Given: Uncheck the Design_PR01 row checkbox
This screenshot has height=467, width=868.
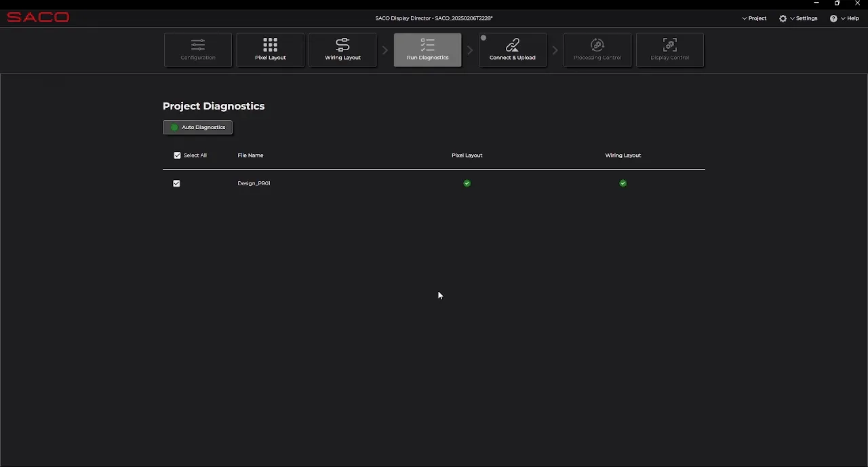Looking at the screenshot, I should pos(176,183).
